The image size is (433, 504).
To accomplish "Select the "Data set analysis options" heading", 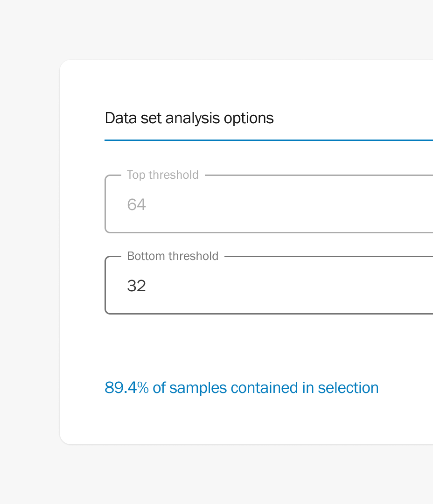I will [189, 118].
